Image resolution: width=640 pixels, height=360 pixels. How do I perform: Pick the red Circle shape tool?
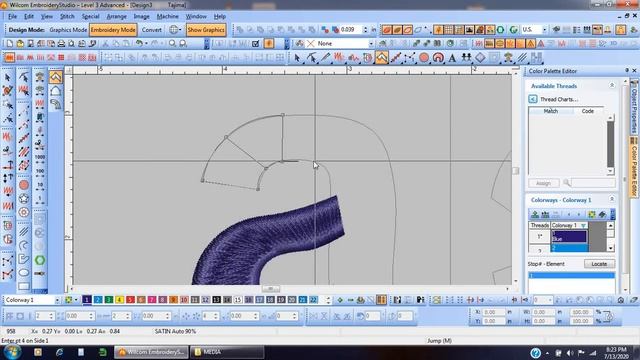coord(424,58)
